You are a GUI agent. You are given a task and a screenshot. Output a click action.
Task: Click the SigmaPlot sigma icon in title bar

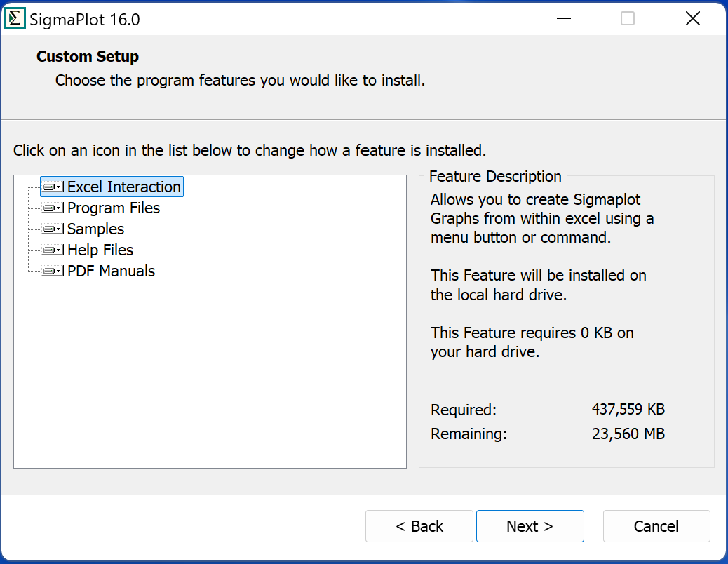point(15,19)
